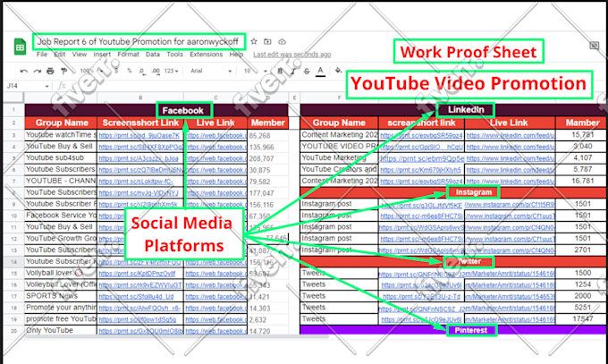
Task: Toggle strikethrough formatting
Action: (x=307, y=71)
